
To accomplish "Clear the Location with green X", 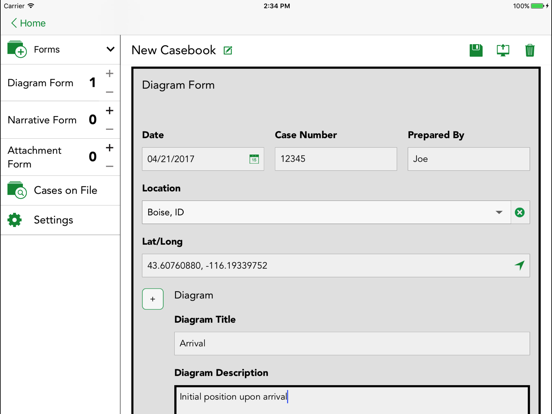I will [520, 212].
